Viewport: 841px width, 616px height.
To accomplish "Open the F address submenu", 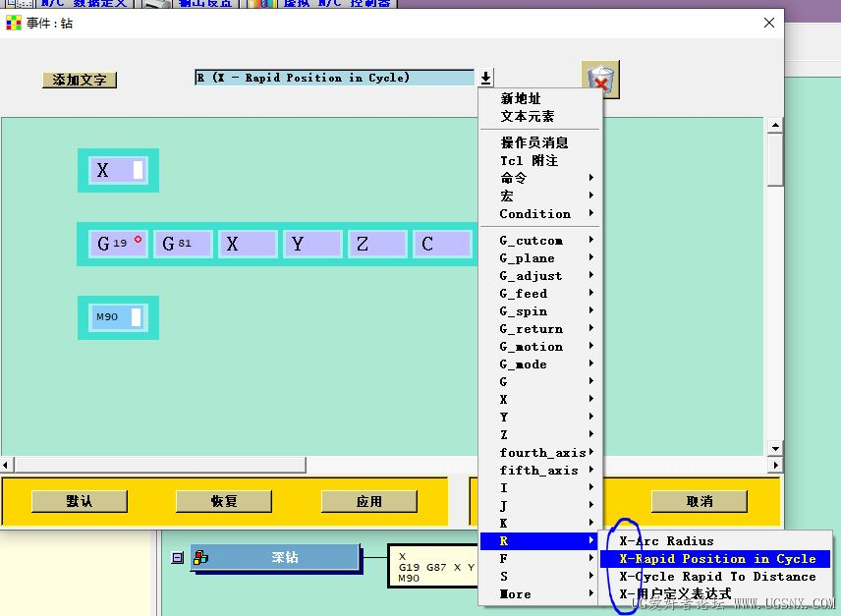I will [x=540, y=559].
